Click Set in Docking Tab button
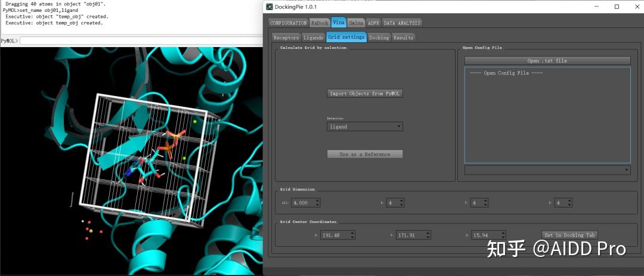 click(569, 235)
